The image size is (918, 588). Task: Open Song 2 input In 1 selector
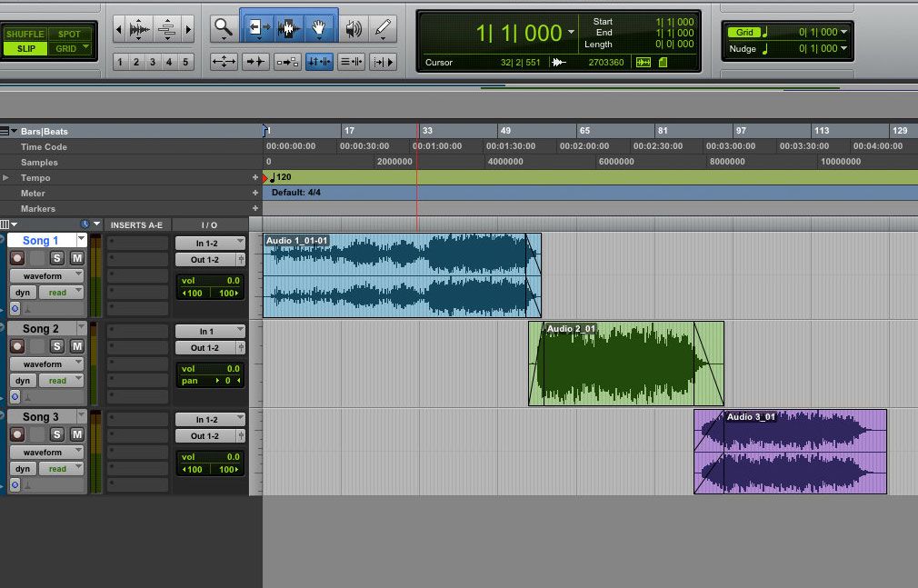coord(210,332)
